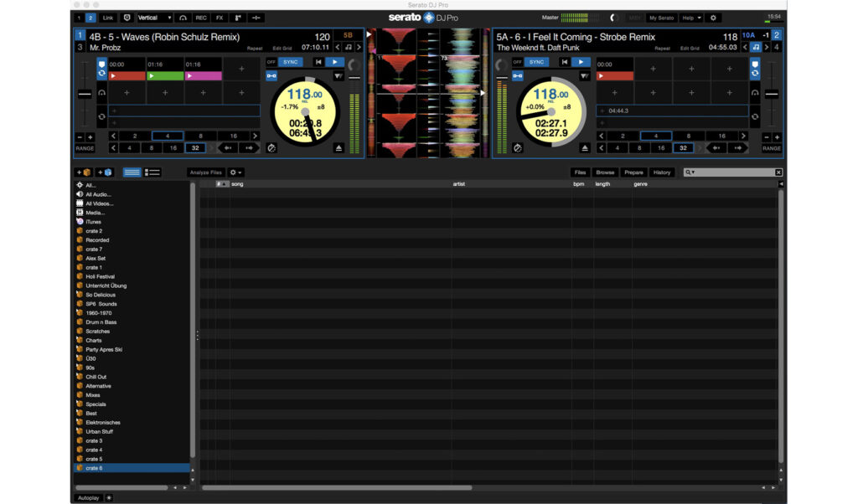Click the tempo tap icon under the deck 1 platter
Viewport: 858px width, 504px height.
(x=271, y=148)
